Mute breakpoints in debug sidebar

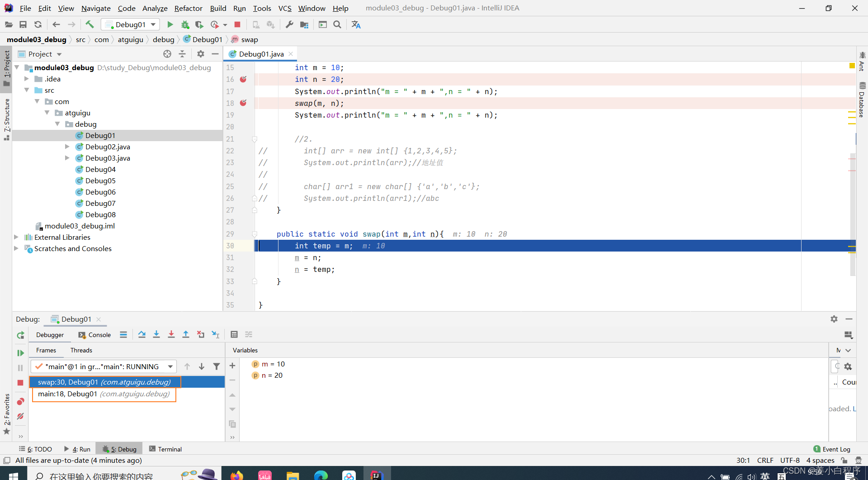(20, 416)
